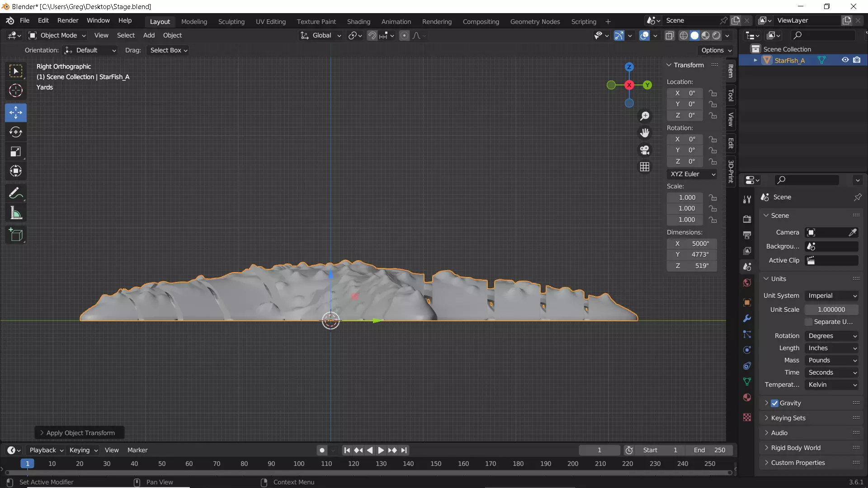The height and width of the screenshot is (488, 868).
Task: Activate the Measure tool
Action: 16,213
